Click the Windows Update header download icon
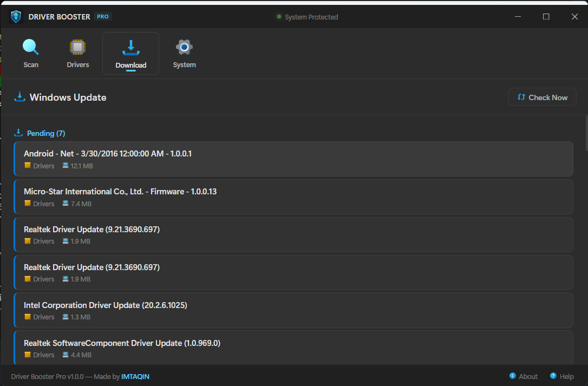588x386 pixels. pos(19,97)
